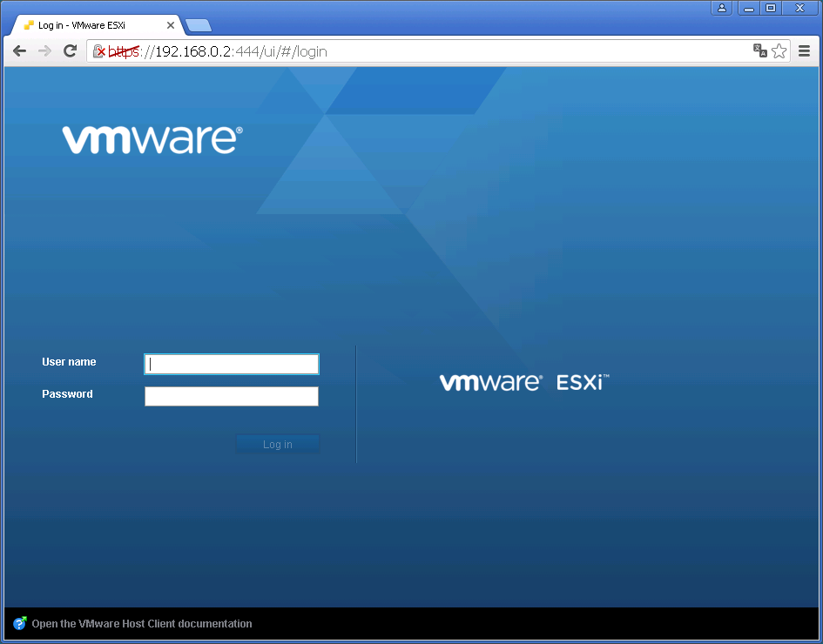Open the VMware Host Client documentation link
823x644 pixels.
point(142,623)
